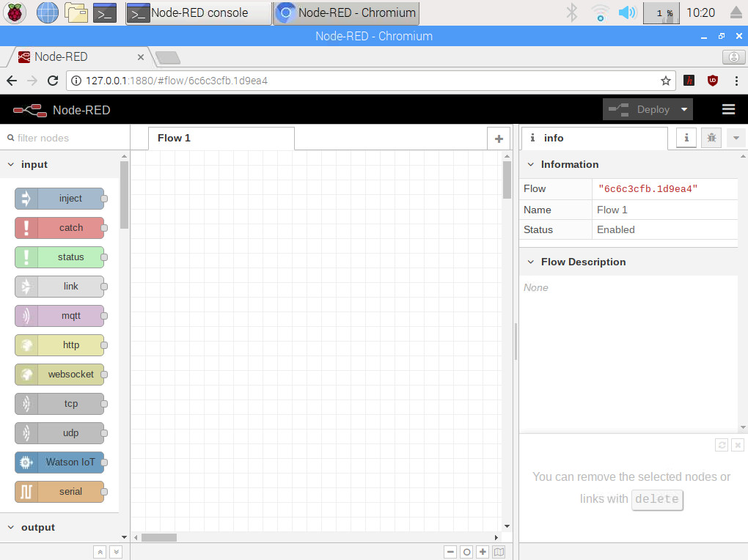Switch to Node-RED console taskbar window
Viewport: 748px width, 560px height.
click(x=199, y=13)
